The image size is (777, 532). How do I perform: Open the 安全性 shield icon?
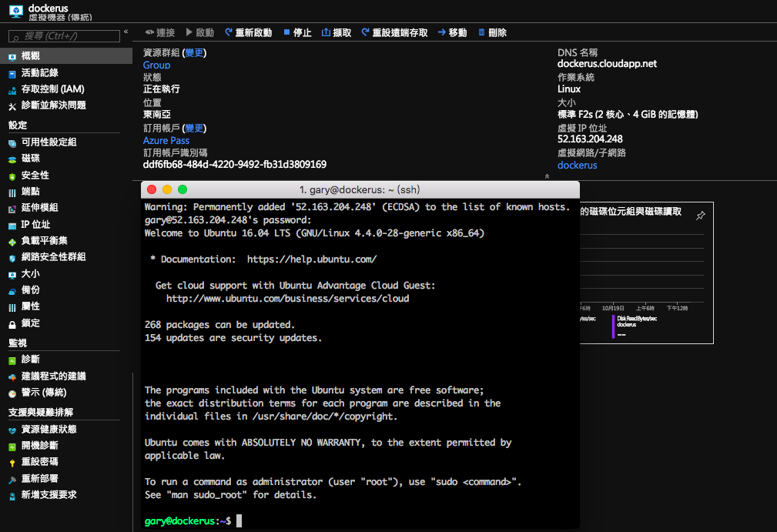pos(12,176)
